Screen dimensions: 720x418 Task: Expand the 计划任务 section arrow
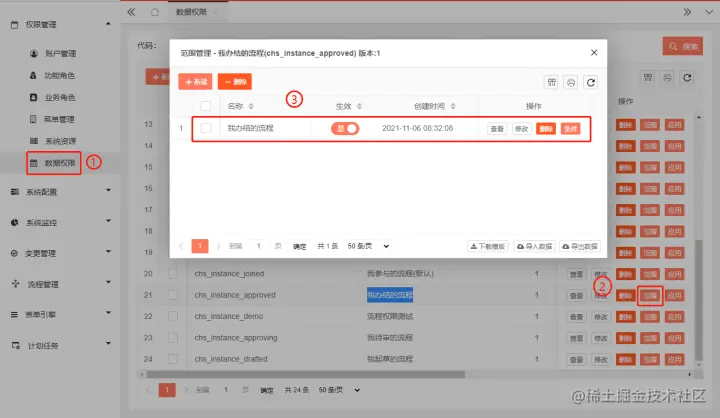108,344
